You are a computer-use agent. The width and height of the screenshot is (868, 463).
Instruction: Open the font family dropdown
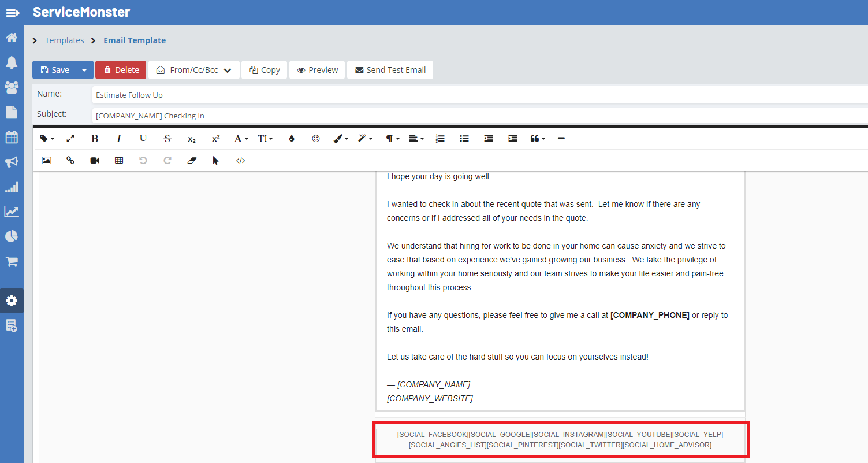coord(241,139)
